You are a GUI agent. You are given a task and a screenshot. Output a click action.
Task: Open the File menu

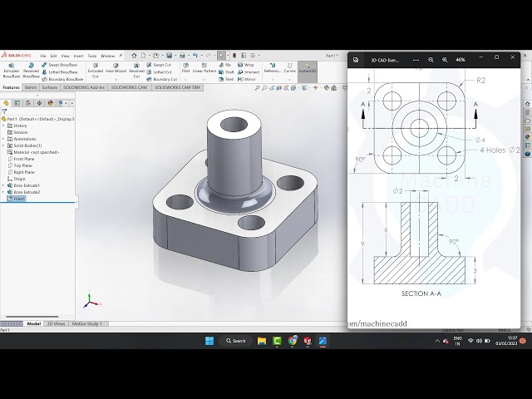tap(43, 56)
